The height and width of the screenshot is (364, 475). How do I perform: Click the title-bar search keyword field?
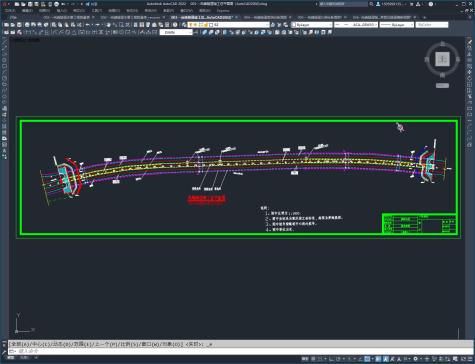343,4
